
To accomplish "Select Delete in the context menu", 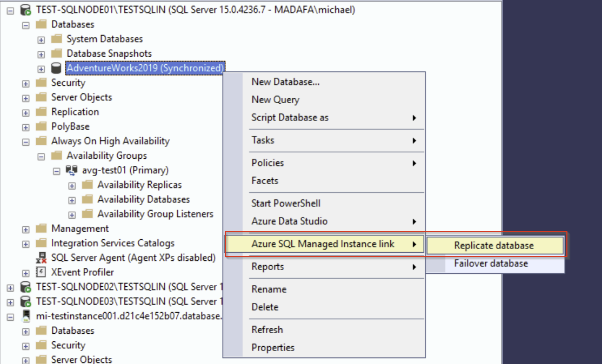I will (x=324, y=307).
